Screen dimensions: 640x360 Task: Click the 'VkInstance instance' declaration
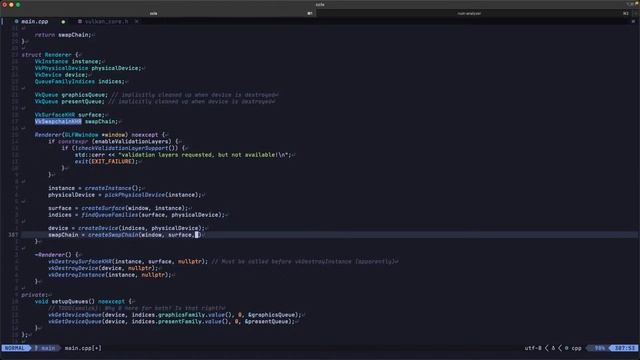[x=68, y=61]
